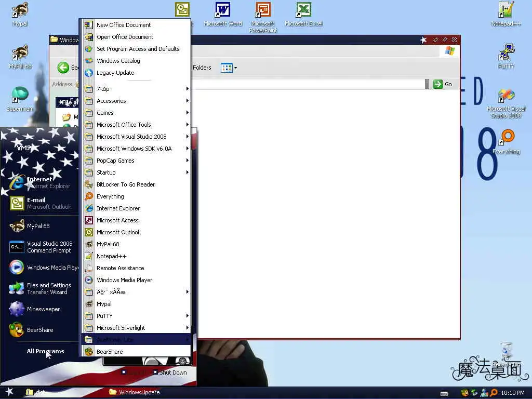
Task: Open the MyPal 68 desktop icon
Action: point(20,57)
